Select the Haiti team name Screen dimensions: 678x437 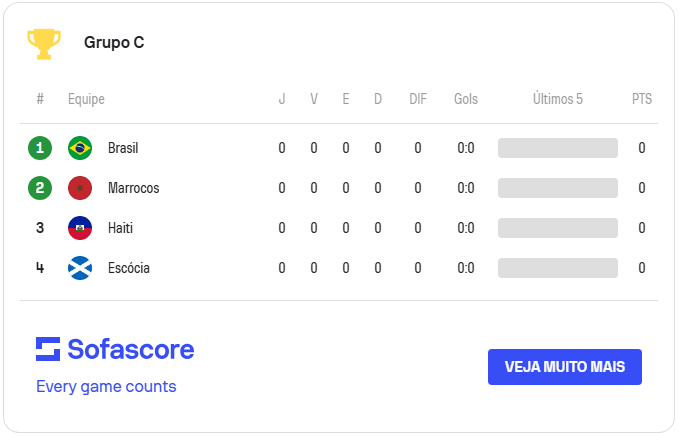pos(120,228)
